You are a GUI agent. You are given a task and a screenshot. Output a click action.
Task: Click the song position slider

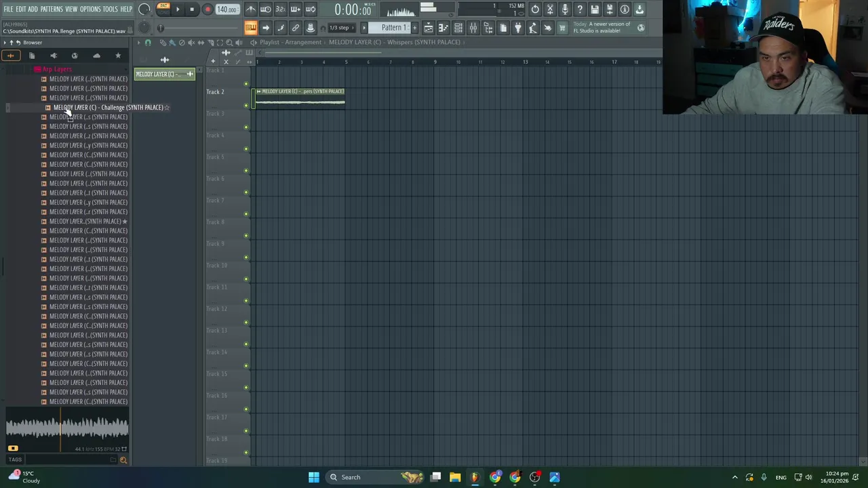(x=198, y=28)
